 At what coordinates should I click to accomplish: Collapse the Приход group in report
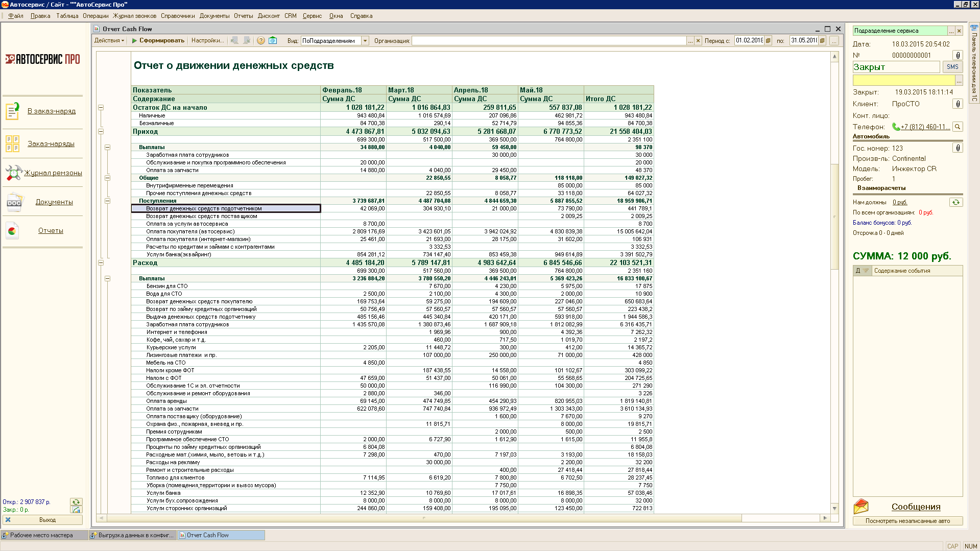(101, 132)
